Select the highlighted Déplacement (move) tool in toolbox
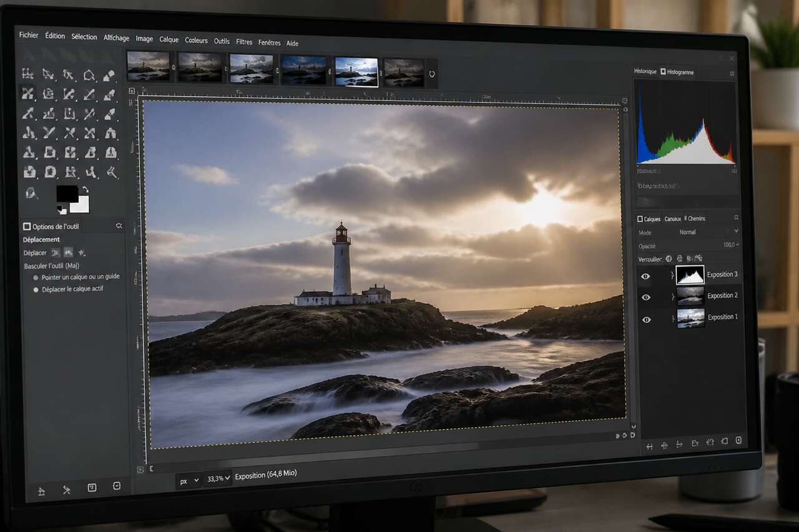Screen dimensions: 799x532 (27, 94)
